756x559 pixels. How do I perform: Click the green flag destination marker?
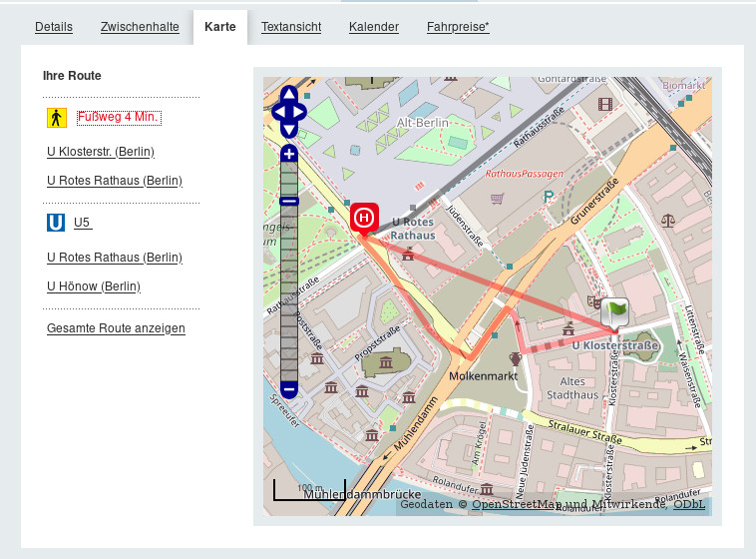pyautogui.click(x=614, y=312)
